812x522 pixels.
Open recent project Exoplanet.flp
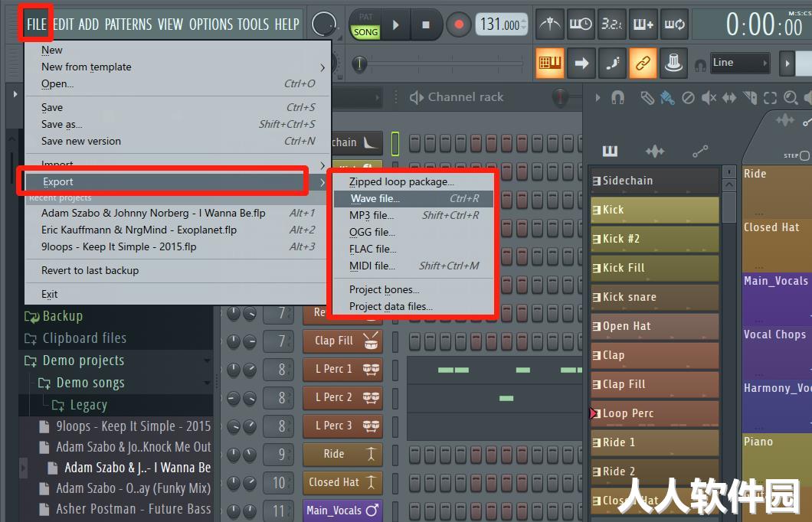pos(178,230)
